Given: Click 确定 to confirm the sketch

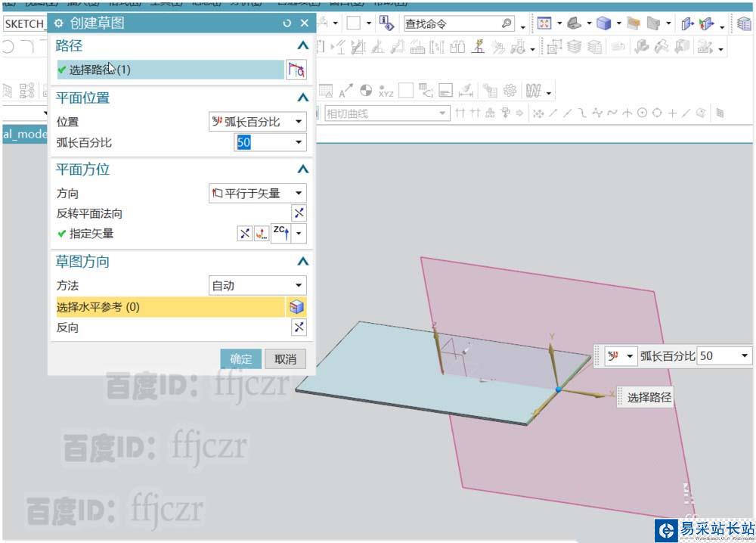Looking at the screenshot, I should click(241, 359).
